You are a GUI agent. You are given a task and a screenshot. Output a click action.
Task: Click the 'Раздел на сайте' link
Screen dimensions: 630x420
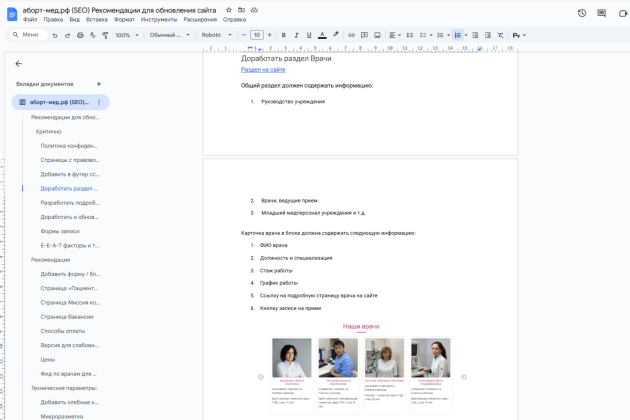[263, 70]
